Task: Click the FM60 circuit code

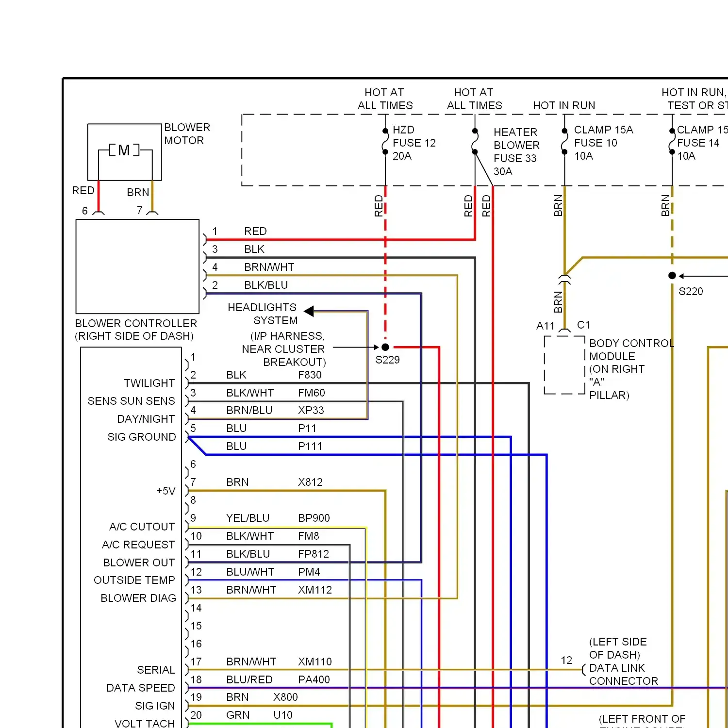Action: 312,393
